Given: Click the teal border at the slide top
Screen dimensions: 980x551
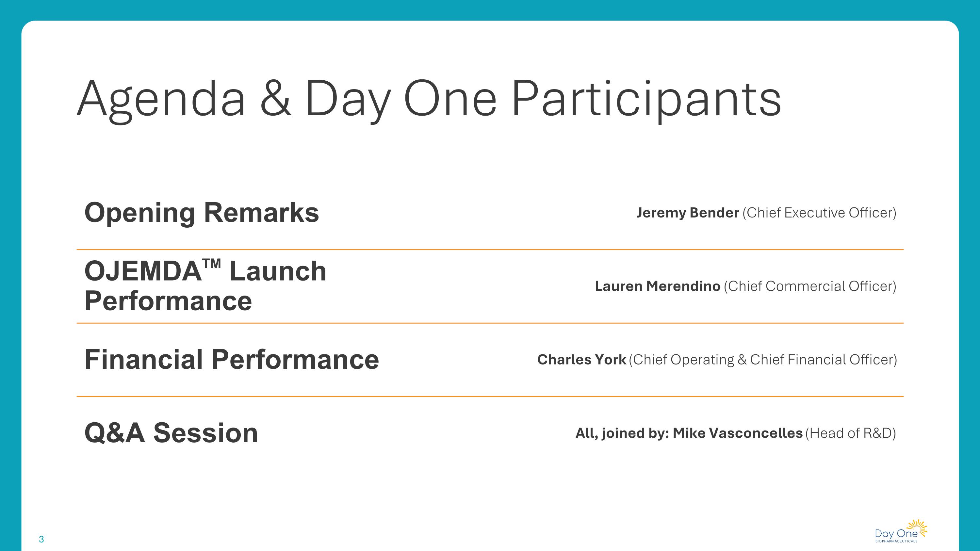Looking at the screenshot, I should (490, 9).
